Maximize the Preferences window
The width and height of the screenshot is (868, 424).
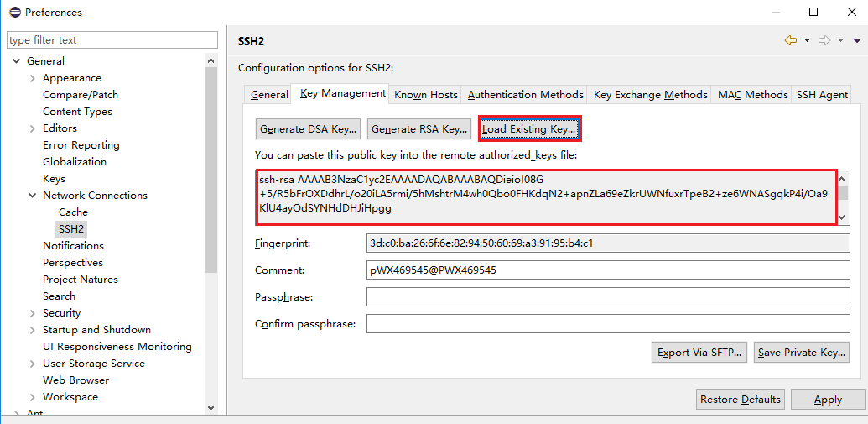click(813, 13)
